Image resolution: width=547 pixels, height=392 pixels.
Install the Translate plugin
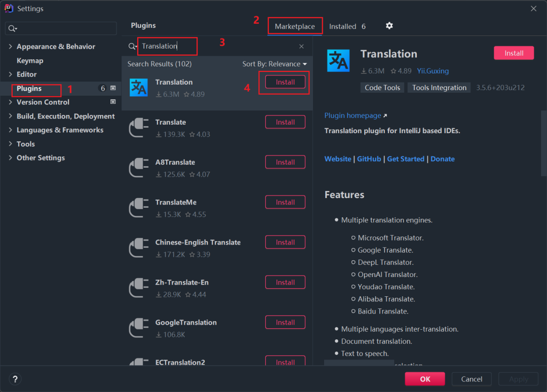285,122
